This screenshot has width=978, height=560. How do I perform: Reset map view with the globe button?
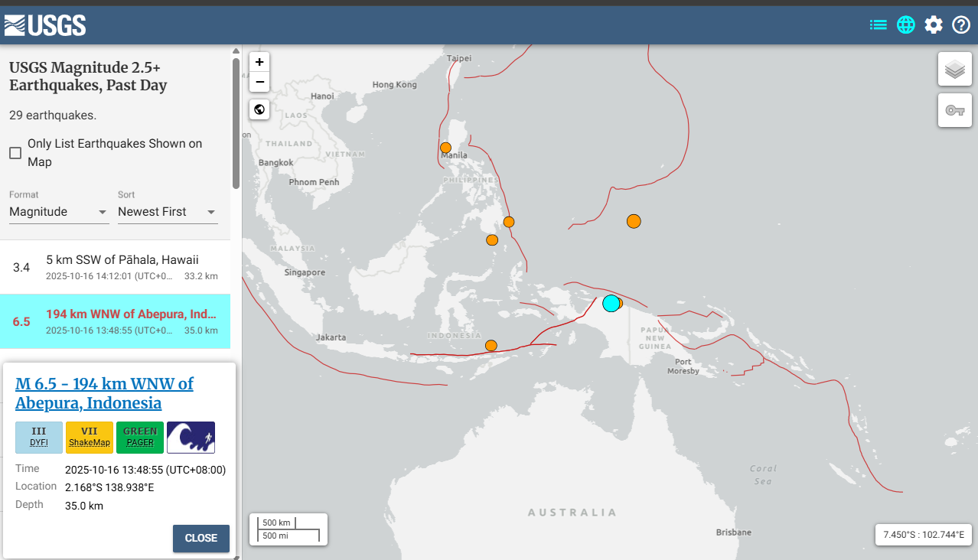[259, 109]
